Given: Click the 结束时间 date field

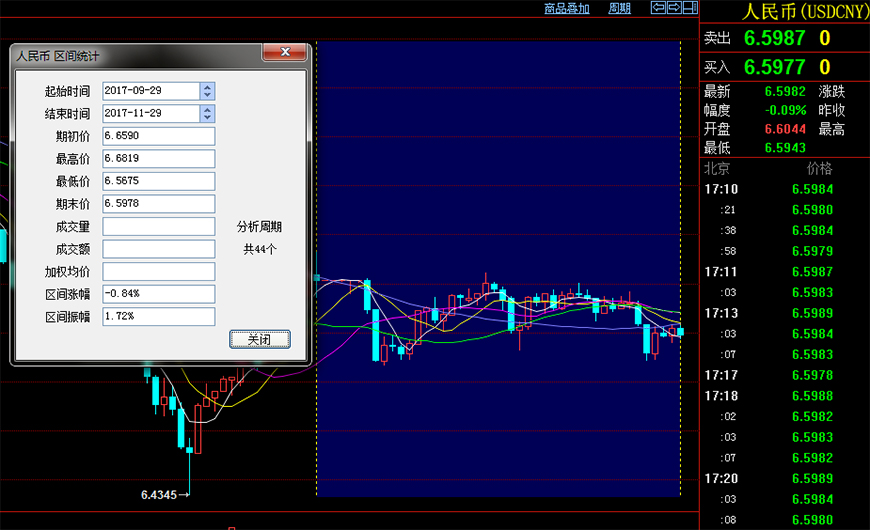Looking at the screenshot, I should click(x=150, y=113).
